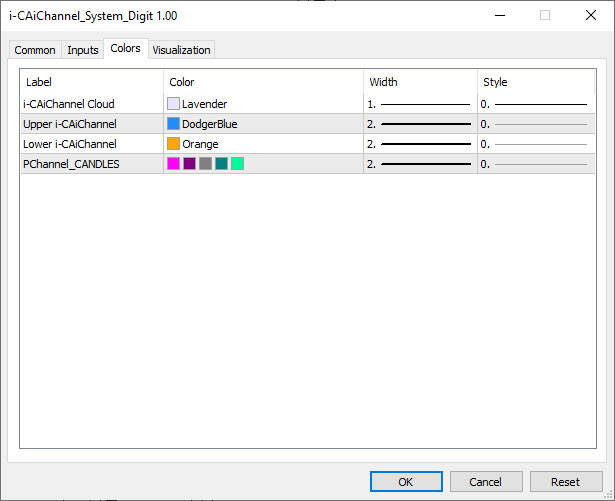
Task: Select the Colors tab
Action: click(126, 48)
